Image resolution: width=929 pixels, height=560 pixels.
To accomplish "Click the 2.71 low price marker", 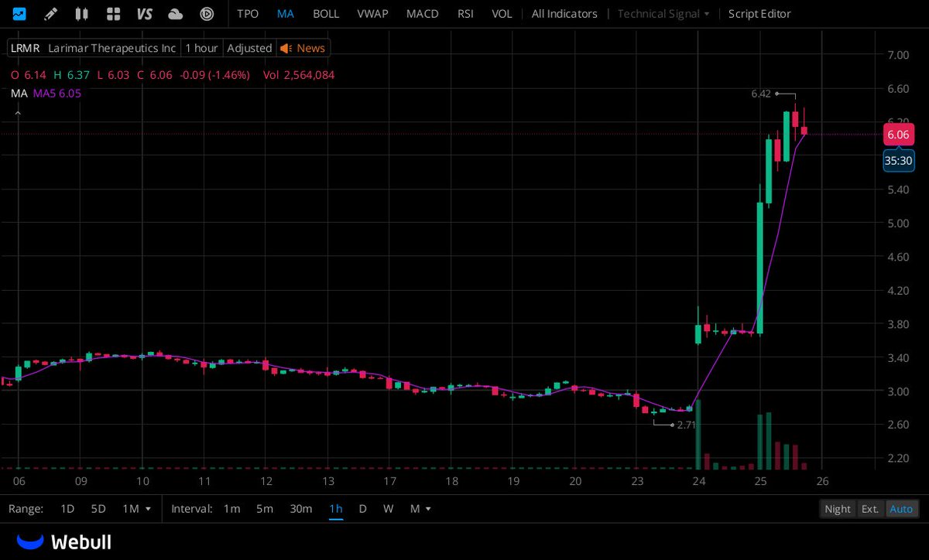I will pos(687,425).
